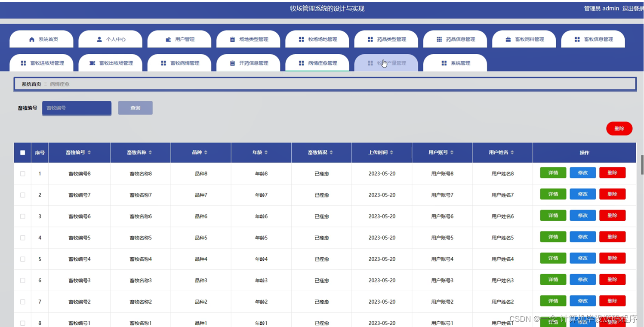Click 2023-05-20 in the 畜牧编号8 row

(382, 174)
